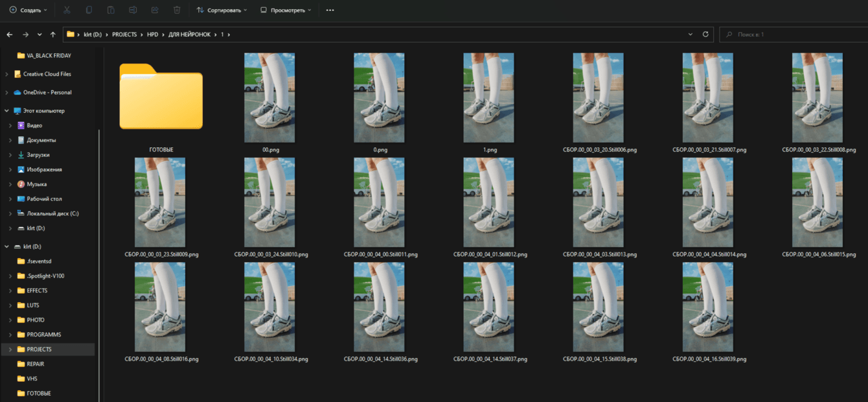
Task: Click the Share icon in toolbar
Action: [x=155, y=10]
